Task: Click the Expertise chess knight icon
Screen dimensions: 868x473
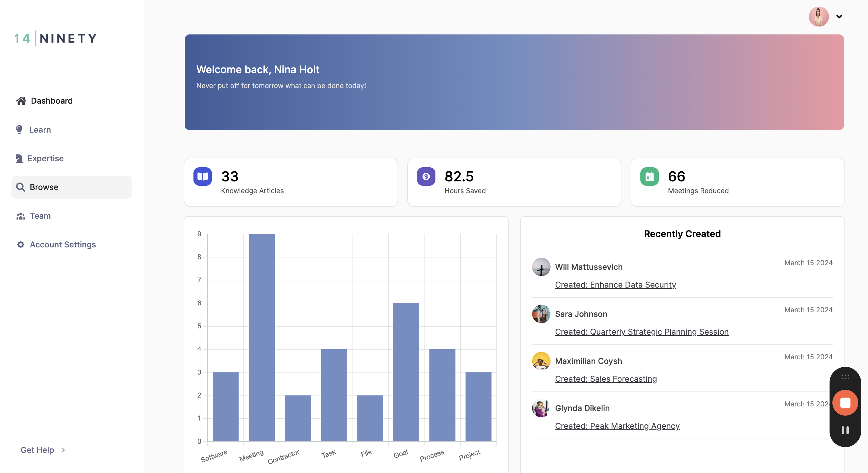Action: 19,158
